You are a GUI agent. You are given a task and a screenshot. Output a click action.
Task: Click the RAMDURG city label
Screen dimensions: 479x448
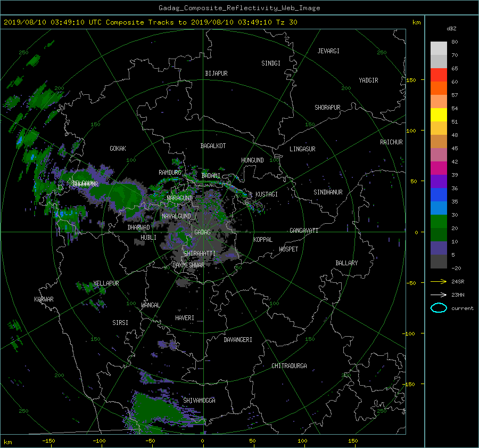(170, 173)
